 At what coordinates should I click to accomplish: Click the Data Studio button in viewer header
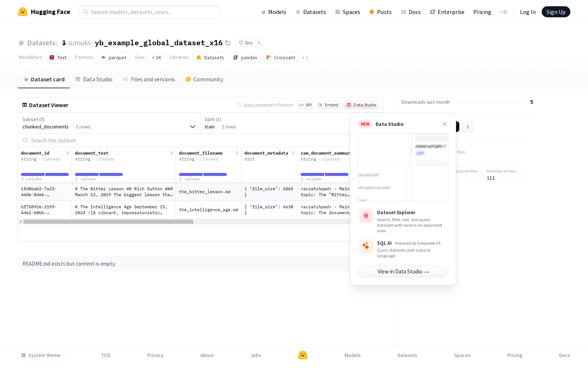point(361,105)
